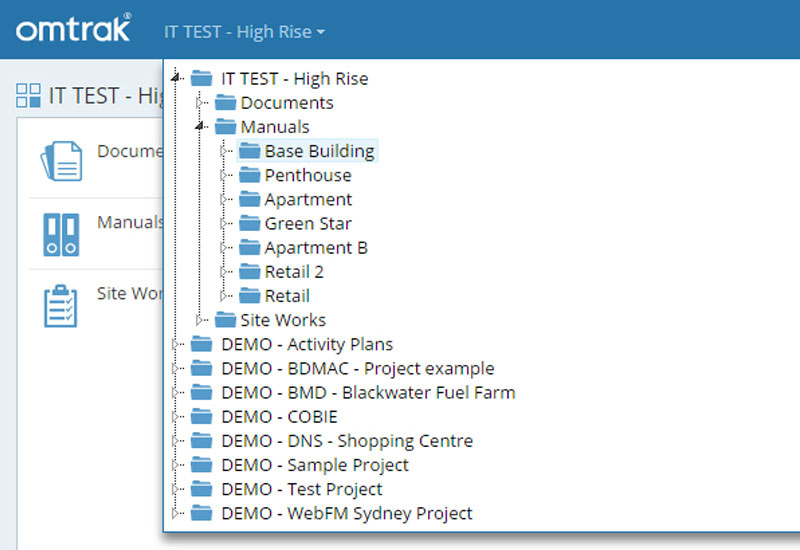Image resolution: width=800 pixels, height=550 pixels.
Task: Click the Penthouse folder icon
Action: click(x=249, y=175)
